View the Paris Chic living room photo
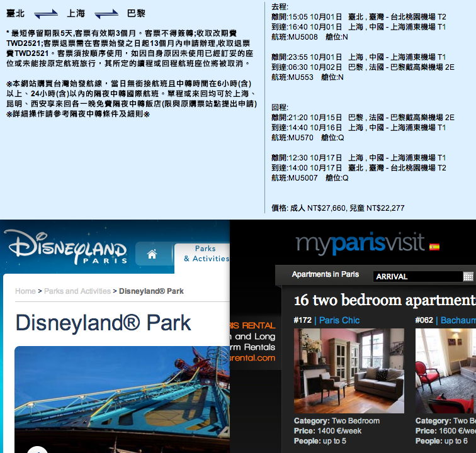Image resolution: width=476 pixels, height=453 pixels. (349, 371)
